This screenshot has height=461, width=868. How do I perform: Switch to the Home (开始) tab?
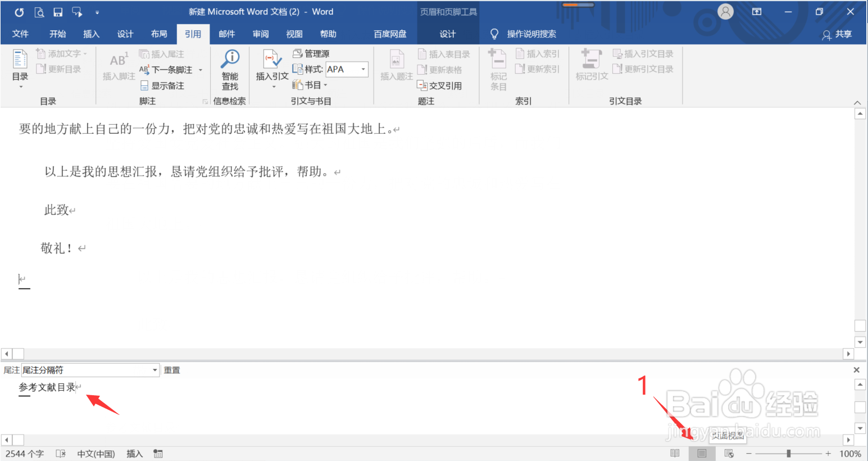(57, 34)
